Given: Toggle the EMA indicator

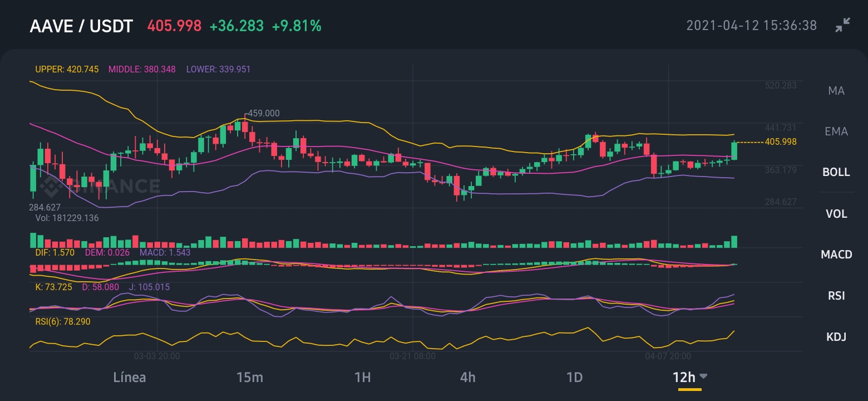Looking at the screenshot, I should (836, 131).
